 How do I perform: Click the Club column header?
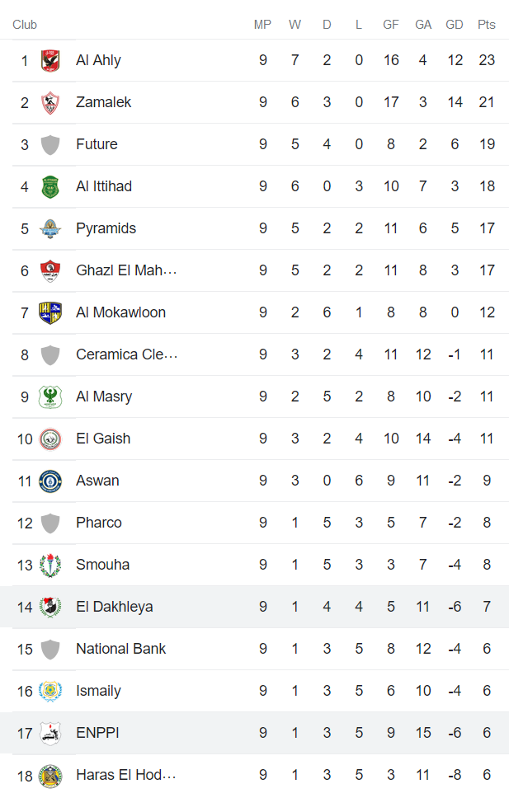point(24,24)
